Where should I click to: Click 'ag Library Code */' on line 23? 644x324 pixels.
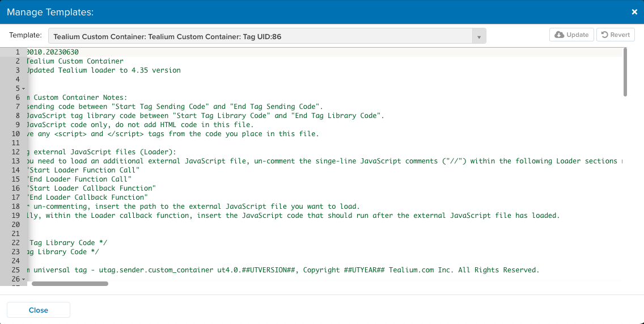coord(63,252)
